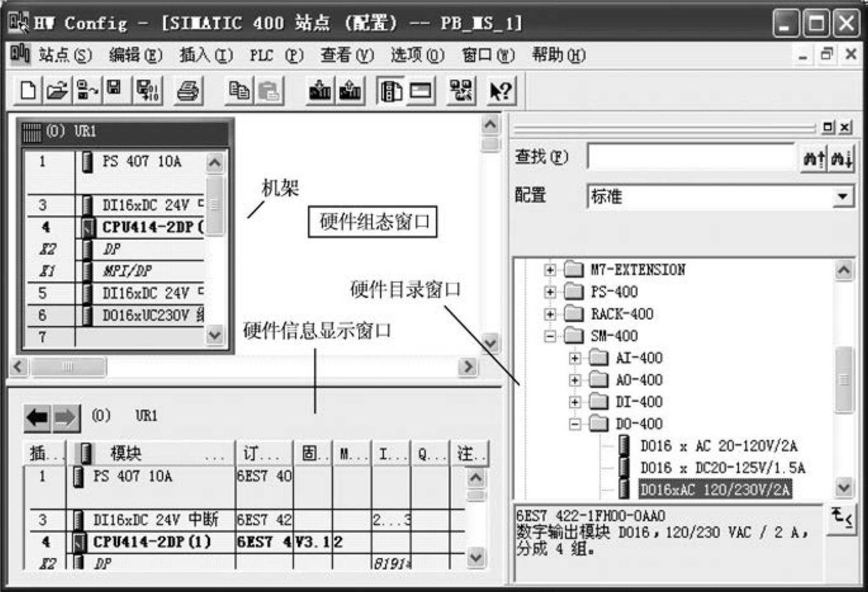Click the 固.. firmware column header

coord(313,453)
